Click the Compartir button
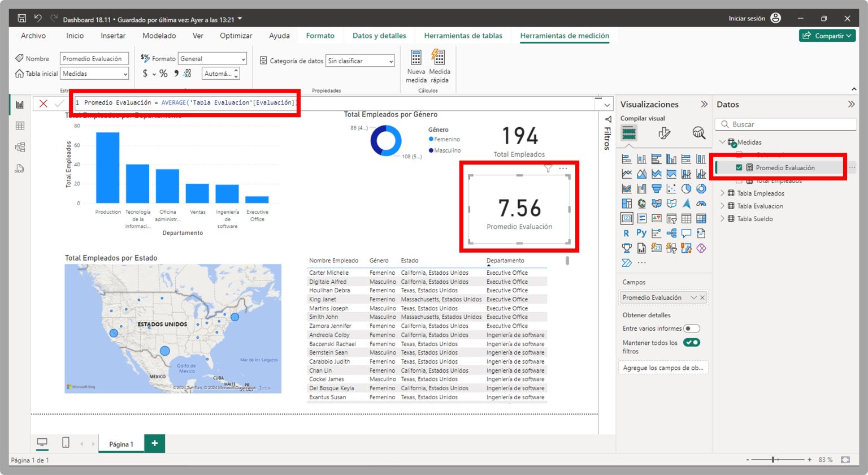This screenshot has height=475, width=868. pos(827,35)
